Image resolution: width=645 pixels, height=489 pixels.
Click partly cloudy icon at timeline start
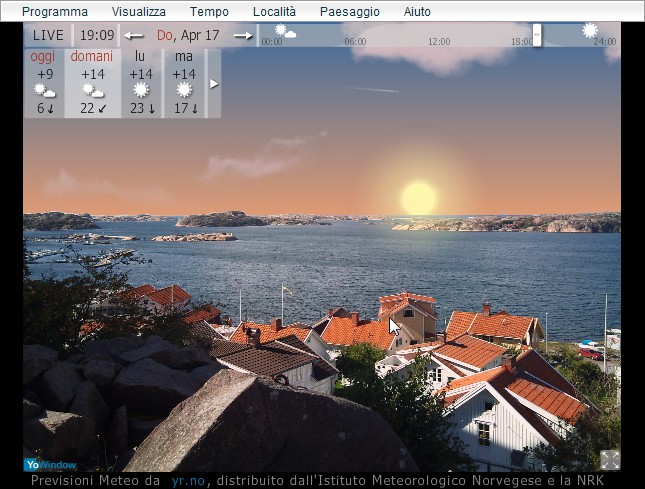(285, 31)
